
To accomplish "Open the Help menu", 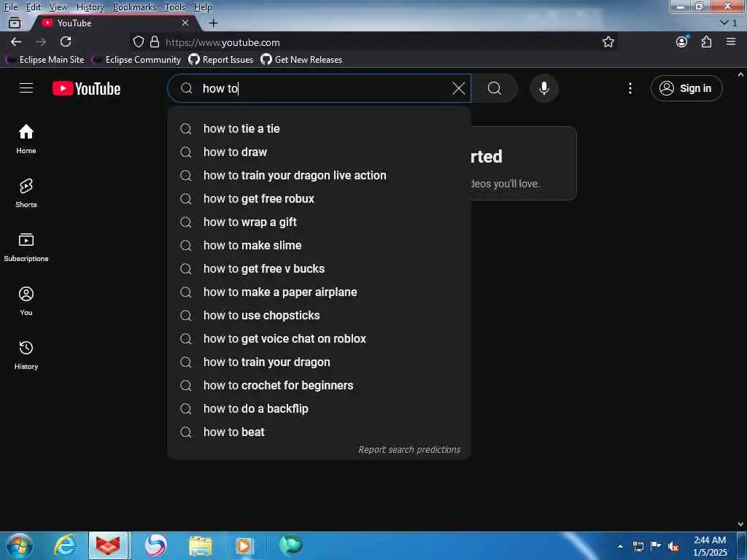I will pos(203,7).
